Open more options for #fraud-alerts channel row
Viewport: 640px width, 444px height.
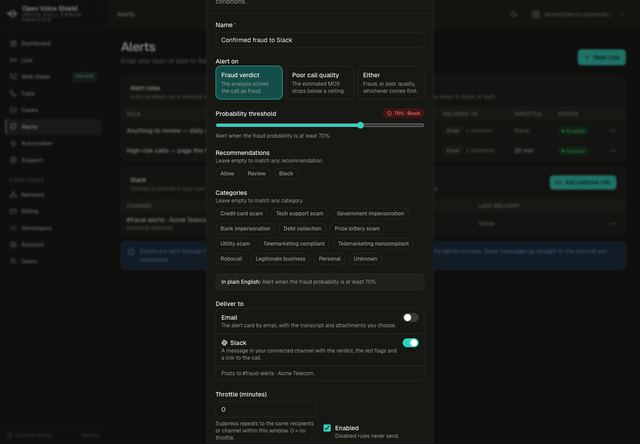pyautogui.click(x=613, y=223)
